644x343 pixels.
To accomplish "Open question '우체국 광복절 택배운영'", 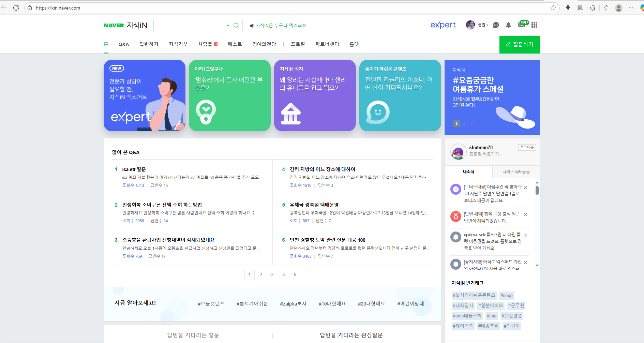I will click(x=314, y=205).
